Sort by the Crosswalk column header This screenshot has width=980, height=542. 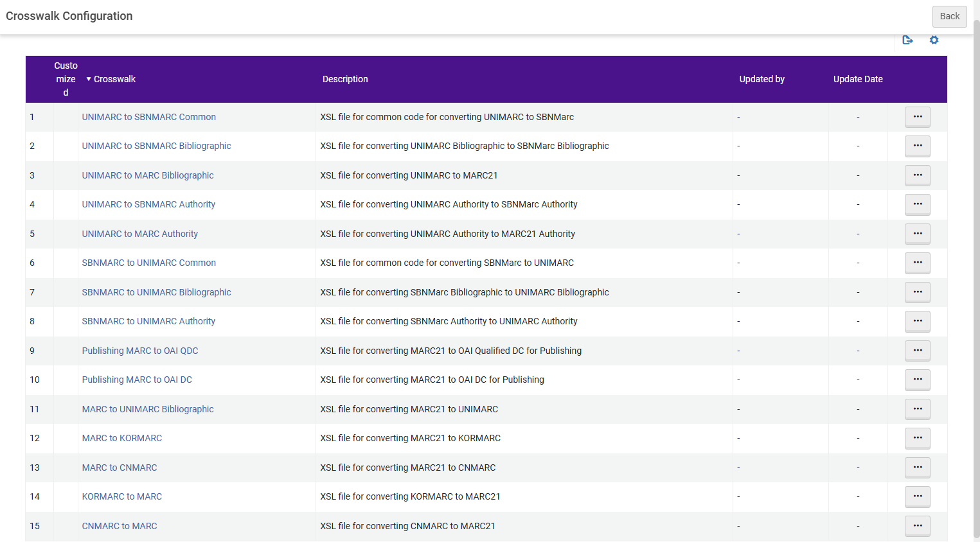point(114,79)
